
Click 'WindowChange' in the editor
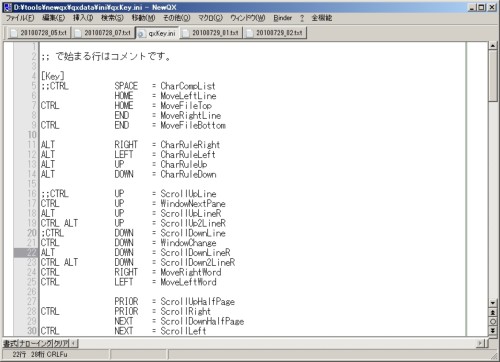[x=188, y=243]
